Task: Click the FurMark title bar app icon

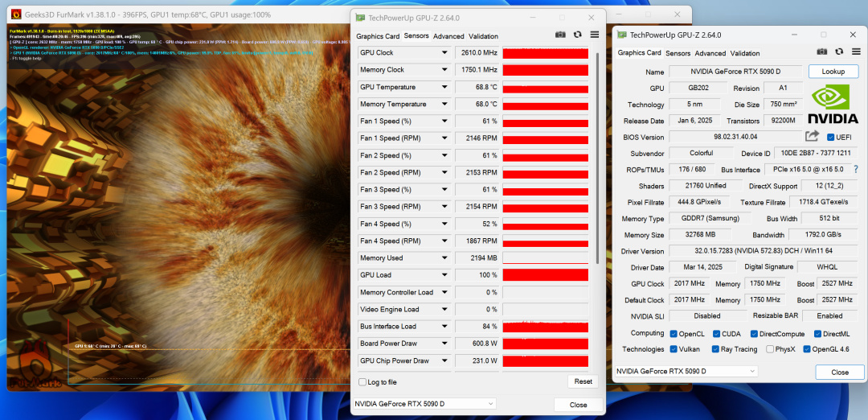Action: pyautogui.click(x=16, y=14)
